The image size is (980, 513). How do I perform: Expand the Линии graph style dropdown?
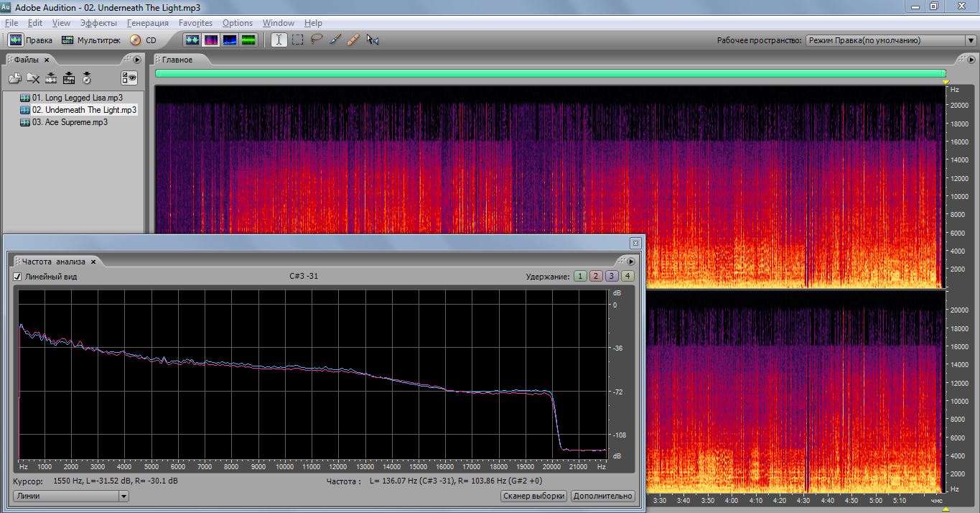123,496
